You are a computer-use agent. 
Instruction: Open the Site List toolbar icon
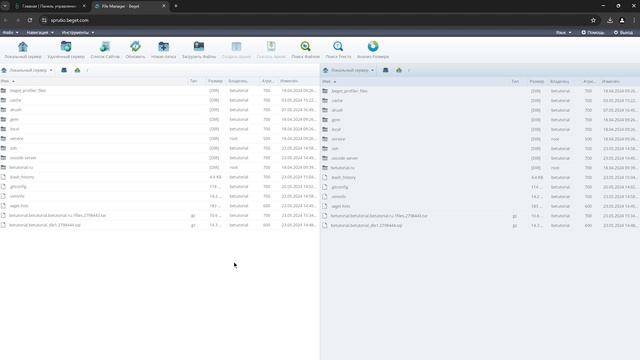[105, 50]
